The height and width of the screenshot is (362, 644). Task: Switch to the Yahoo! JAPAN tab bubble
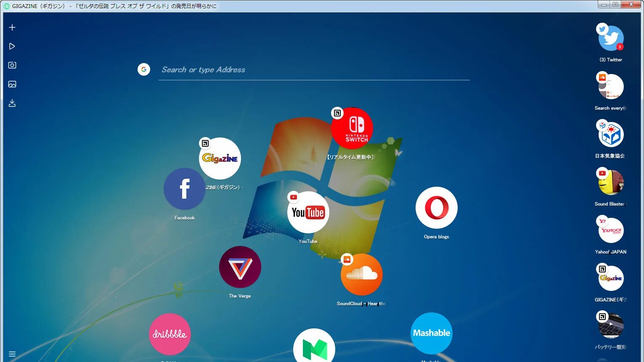(x=611, y=230)
